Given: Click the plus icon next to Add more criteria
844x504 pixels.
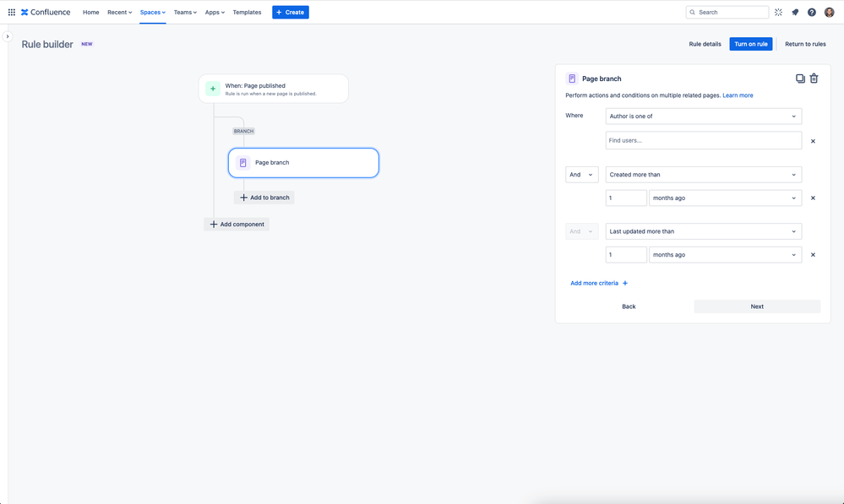Looking at the screenshot, I should tap(625, 283).
